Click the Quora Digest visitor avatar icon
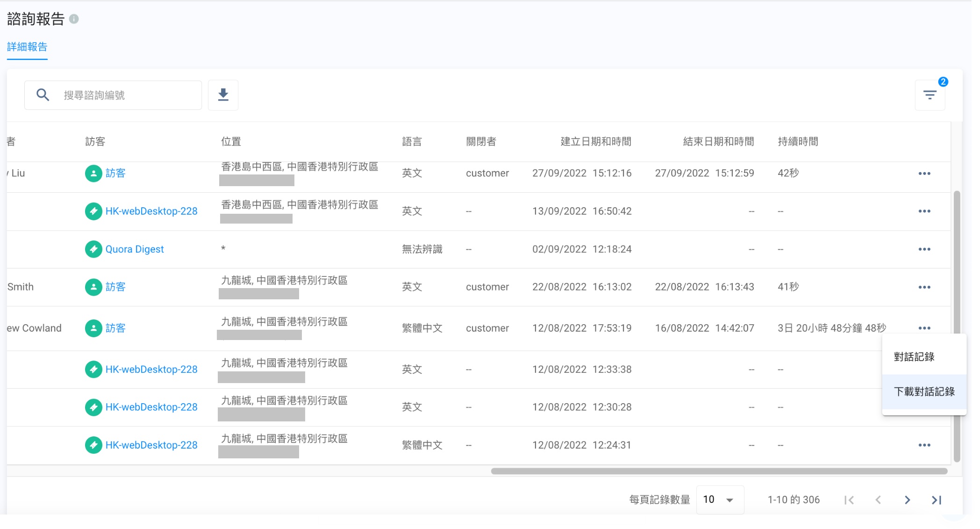 pos(93,249)
